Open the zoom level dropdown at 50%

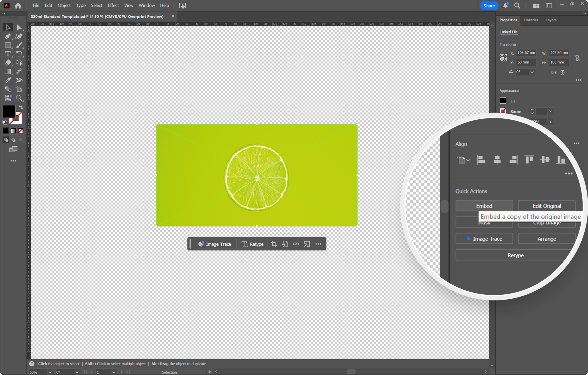(50, 372)
